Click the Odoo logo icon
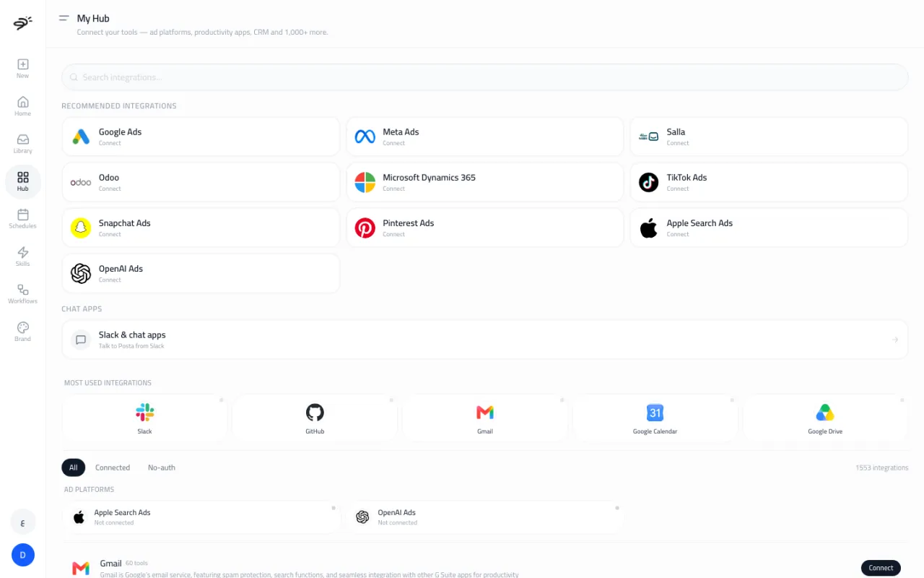The height and width of the screenshot is (578, 924). click(81, 182)
